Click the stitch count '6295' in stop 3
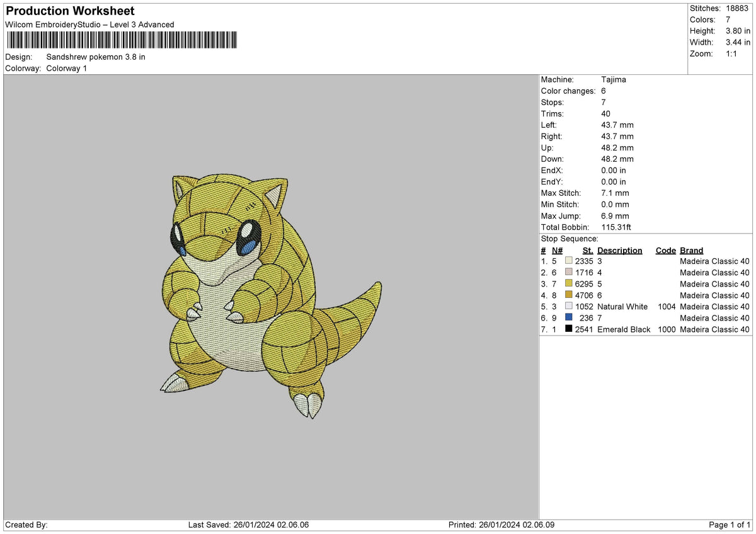 pos(584,284)
